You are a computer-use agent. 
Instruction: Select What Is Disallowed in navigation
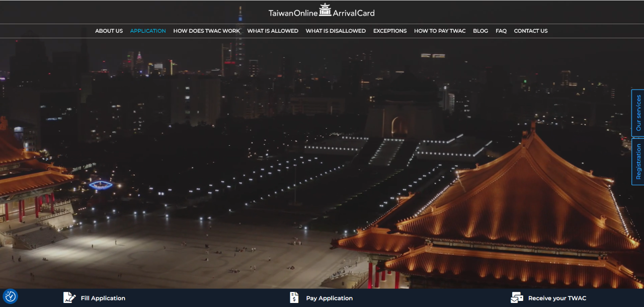(x=336, y=31)
